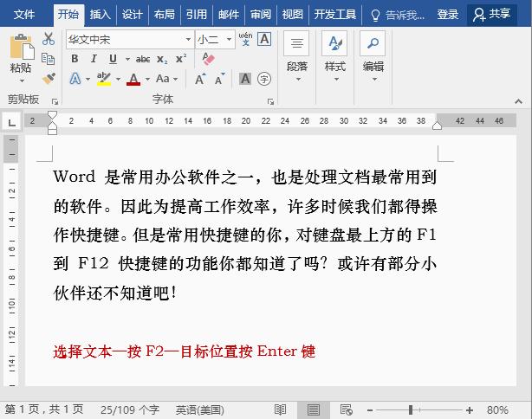The image size is (532, 419).
Task: Expand underline style dropdown arrow
Action: (x=127, y=59)
